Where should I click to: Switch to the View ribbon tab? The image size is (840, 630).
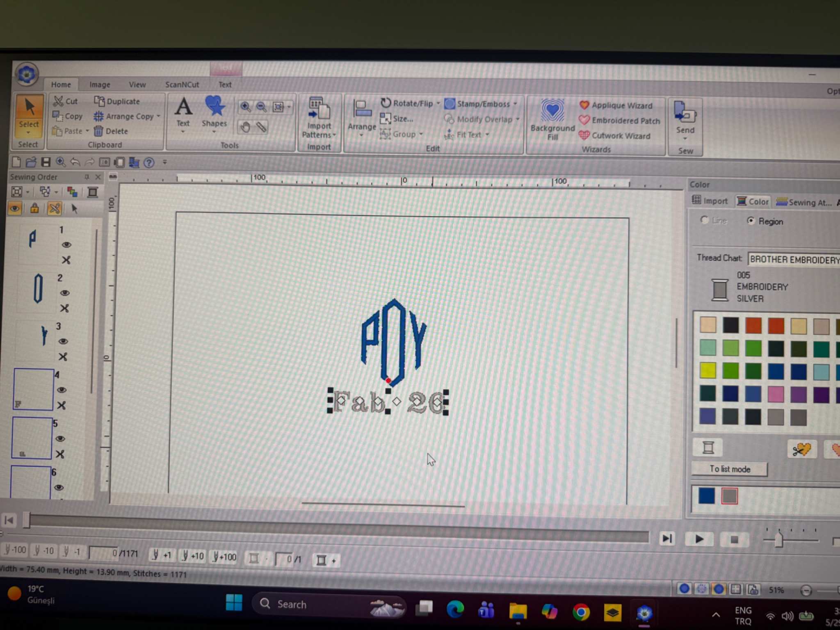[x=137, y=84]
